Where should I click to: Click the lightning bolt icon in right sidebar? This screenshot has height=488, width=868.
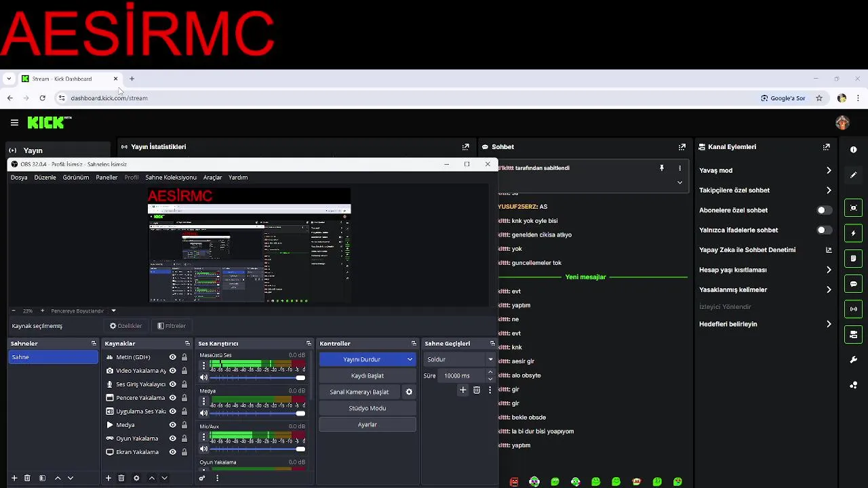pyautogui.click(x=853, y=233)
